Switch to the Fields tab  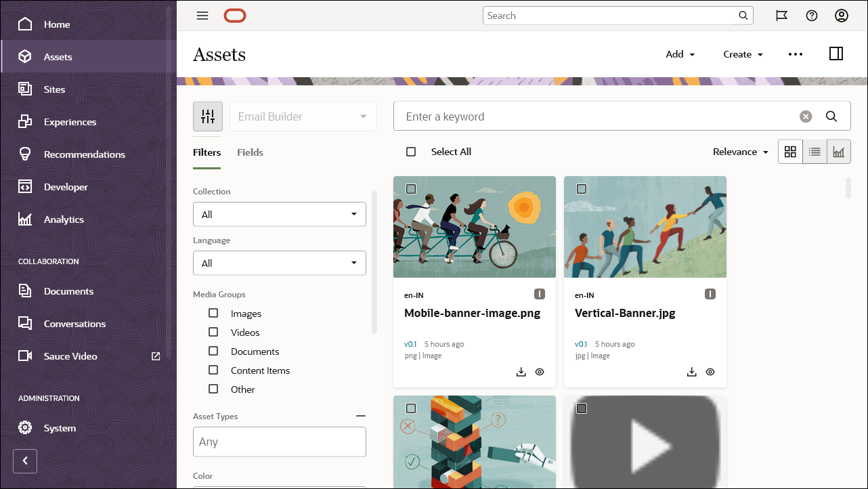pos(250,152)
